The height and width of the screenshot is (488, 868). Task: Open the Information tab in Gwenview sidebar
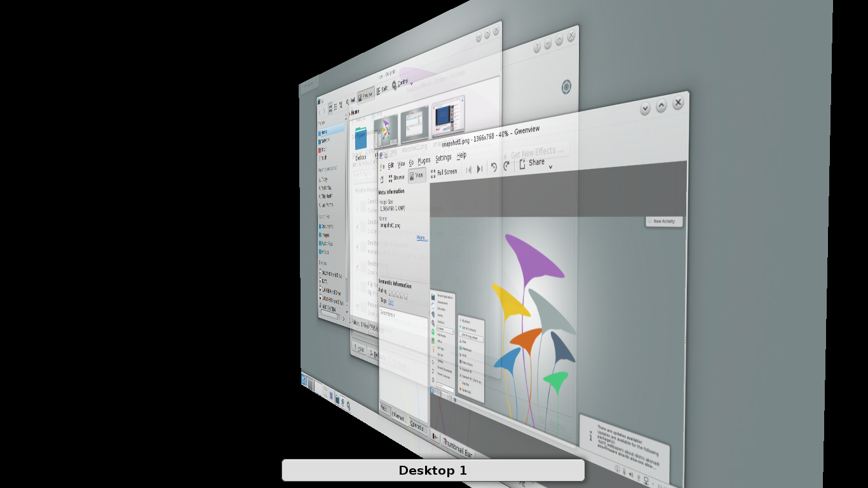(x=398, y=417)
